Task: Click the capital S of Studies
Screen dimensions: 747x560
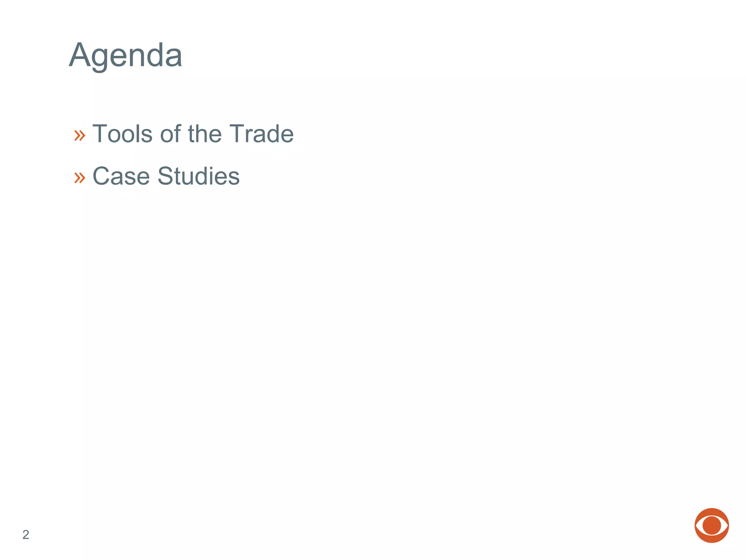Action: (x=166, y=176)
